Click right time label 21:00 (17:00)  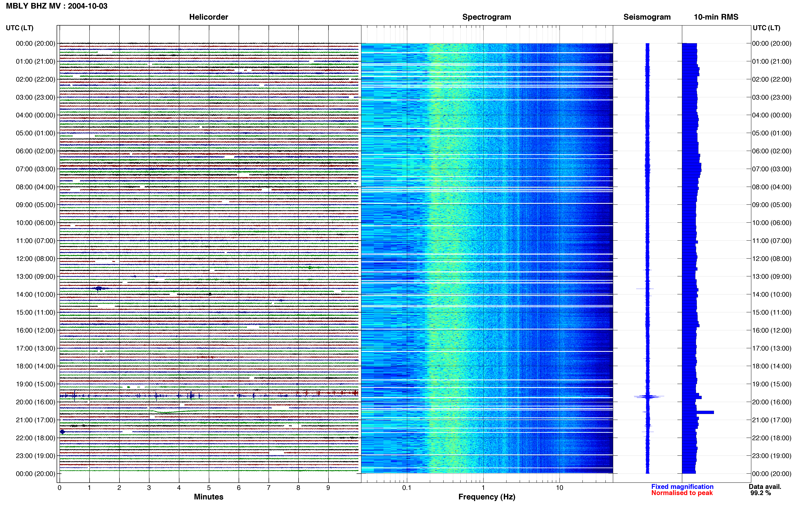point(772,420)
